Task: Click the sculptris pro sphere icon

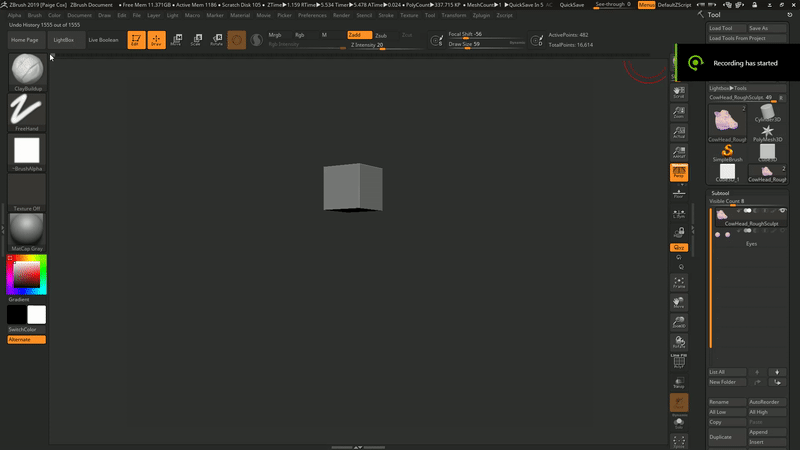Action: coord(257,40)
